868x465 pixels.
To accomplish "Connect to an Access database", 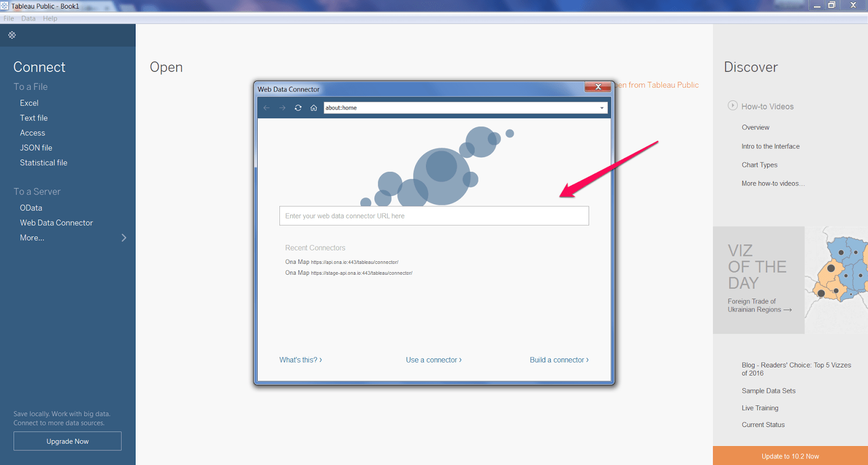I will click(33, 133).
